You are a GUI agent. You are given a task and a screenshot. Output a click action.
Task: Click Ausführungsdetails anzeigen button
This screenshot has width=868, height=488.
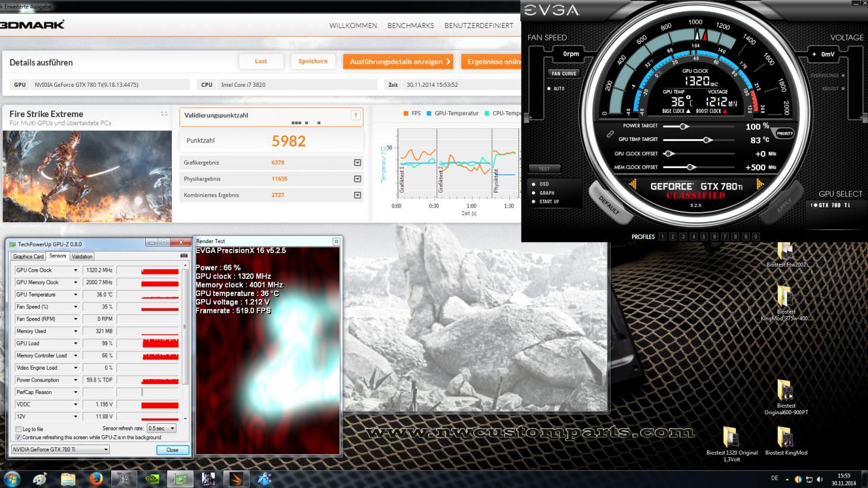[398, 61]
